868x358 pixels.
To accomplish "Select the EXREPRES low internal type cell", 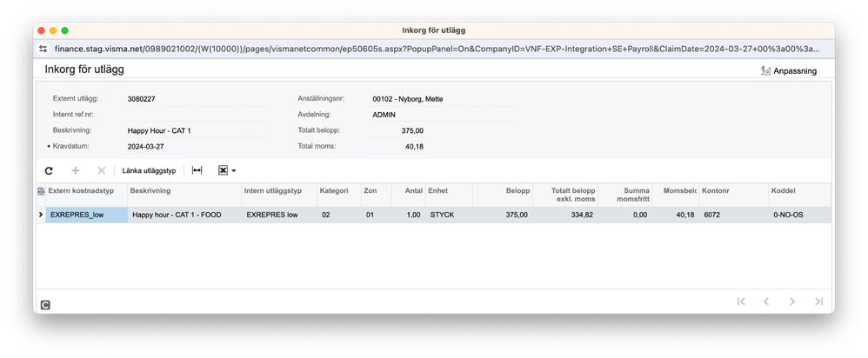I will tap(279, 215).
